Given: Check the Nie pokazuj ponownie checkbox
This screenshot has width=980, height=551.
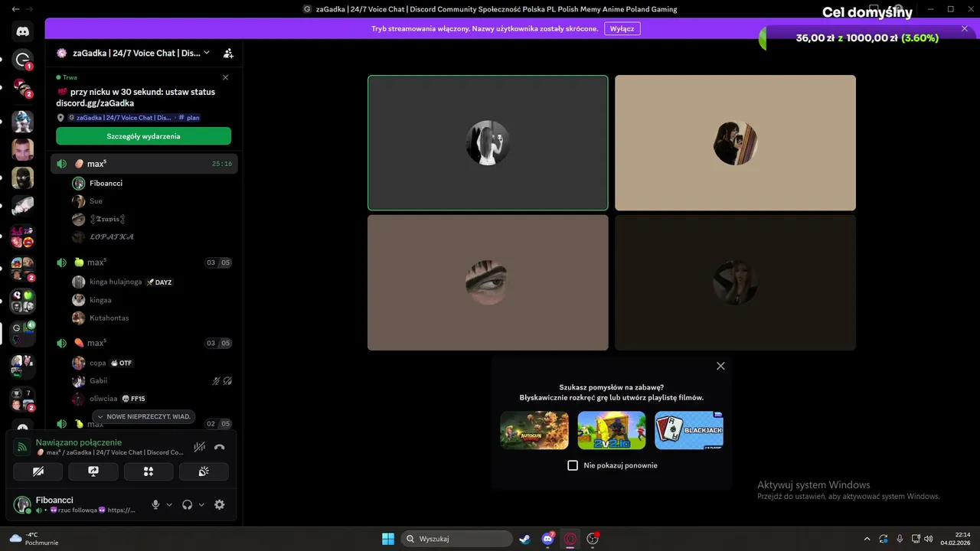Looking at the screenshot, I should (573, 465).
